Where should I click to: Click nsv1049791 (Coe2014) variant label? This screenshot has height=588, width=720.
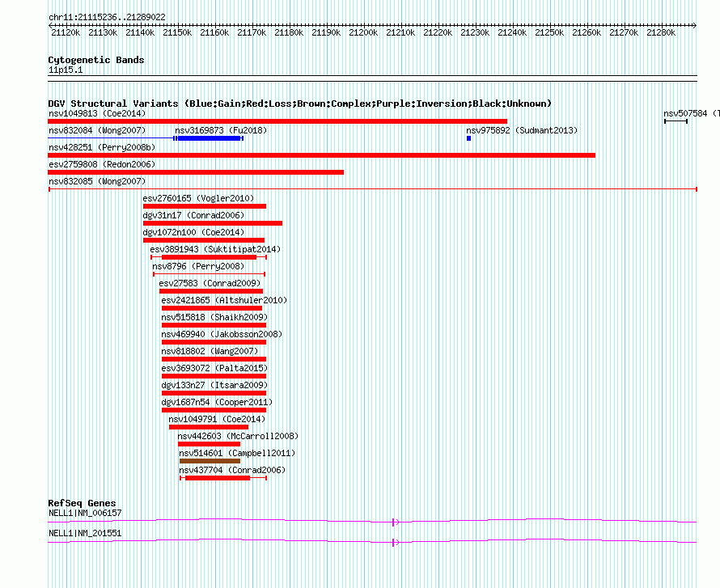217,419
